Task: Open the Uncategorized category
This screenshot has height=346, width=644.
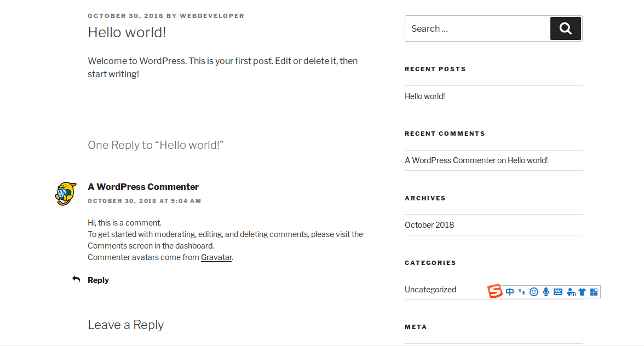Action: pyautogui.click(x=430, y=290)
